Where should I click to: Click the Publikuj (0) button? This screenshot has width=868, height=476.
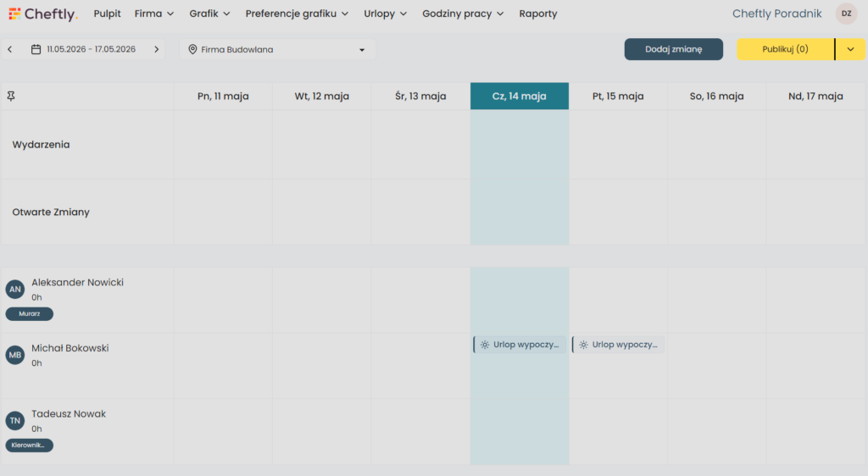click(785, 49)
